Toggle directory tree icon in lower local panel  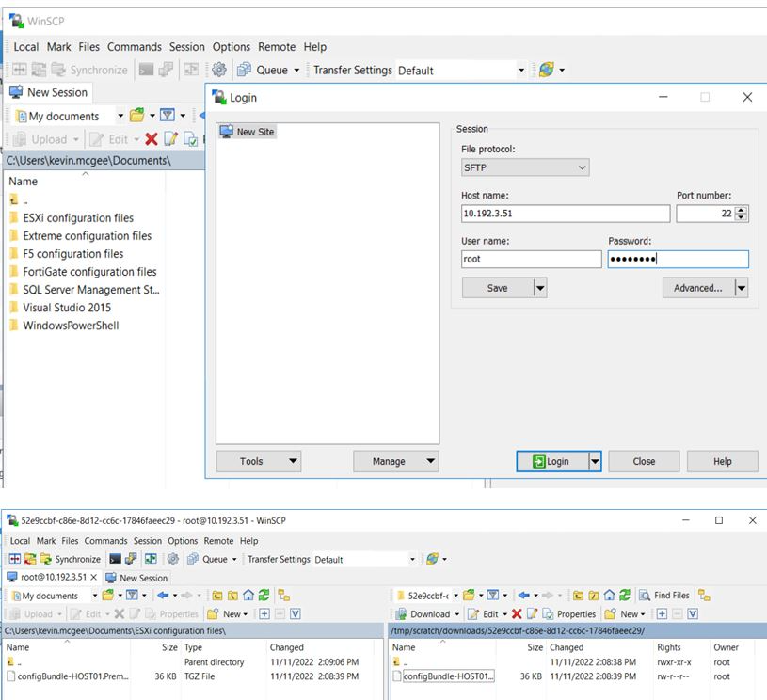284,596
